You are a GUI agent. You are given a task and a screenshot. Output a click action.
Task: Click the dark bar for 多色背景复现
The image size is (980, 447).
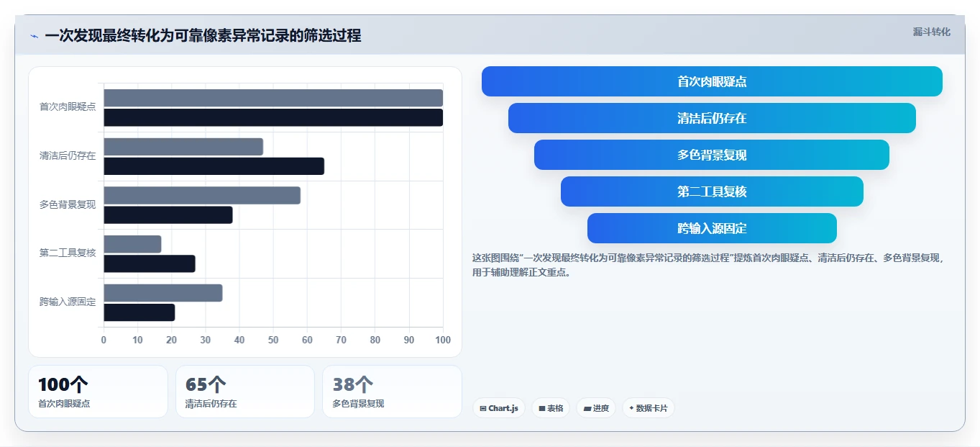(x=168, y=215)
